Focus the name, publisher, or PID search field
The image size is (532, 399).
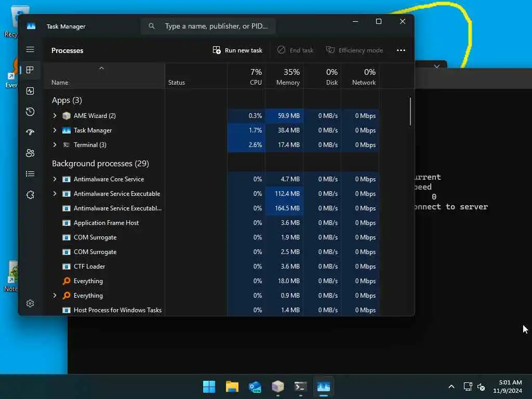pos(208,26)
